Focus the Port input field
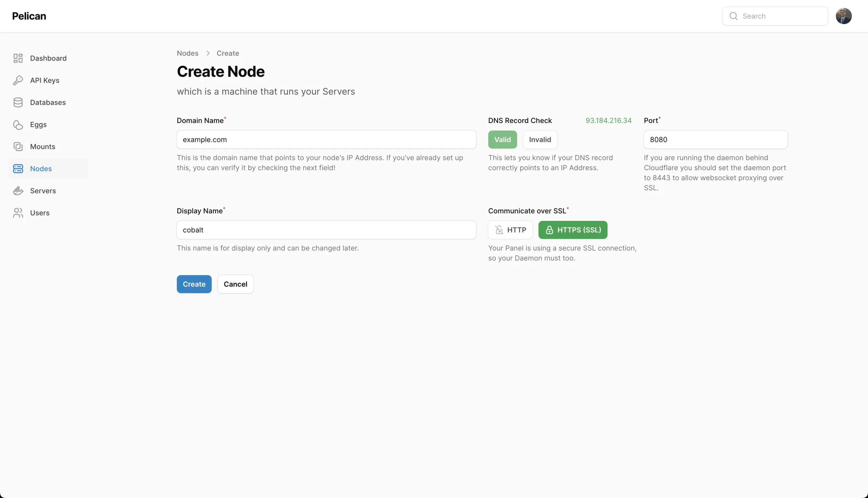Viewport: 868px width, 498px height. click(715, 140)
